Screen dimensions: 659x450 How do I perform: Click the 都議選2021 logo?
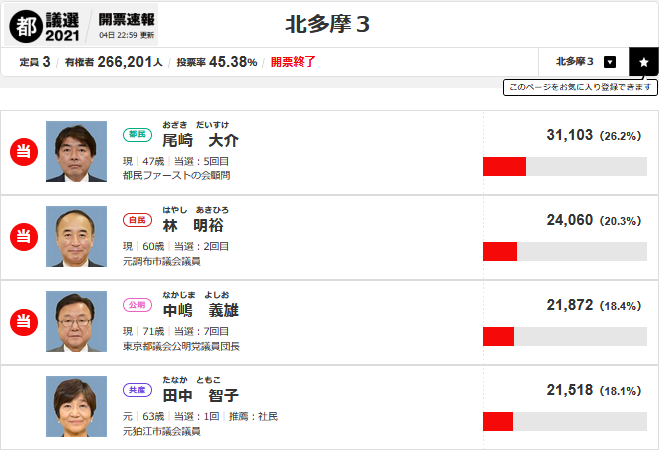click(46, 24)
